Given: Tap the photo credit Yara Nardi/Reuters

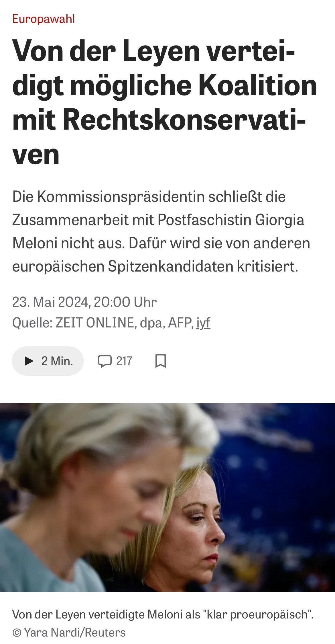Looking at the screenshot, I should [x=75, y=632].
